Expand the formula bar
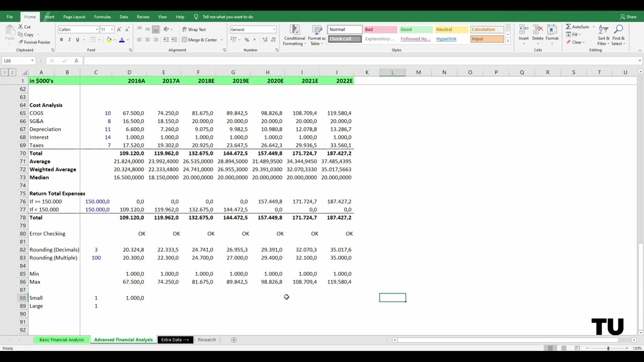The width and height of the screenshot is (644, 362). click(639, 61)
